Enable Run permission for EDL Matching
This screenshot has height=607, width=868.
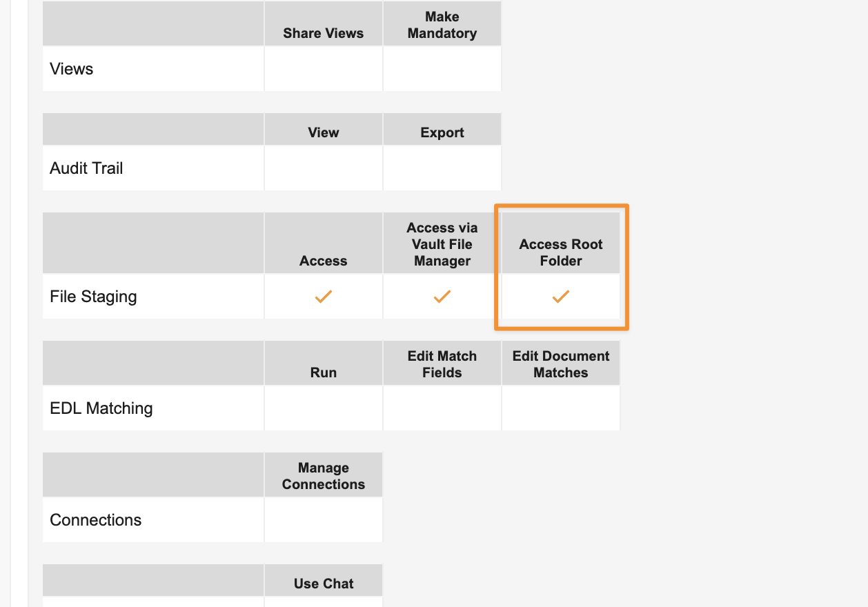[x=323, y=408]
